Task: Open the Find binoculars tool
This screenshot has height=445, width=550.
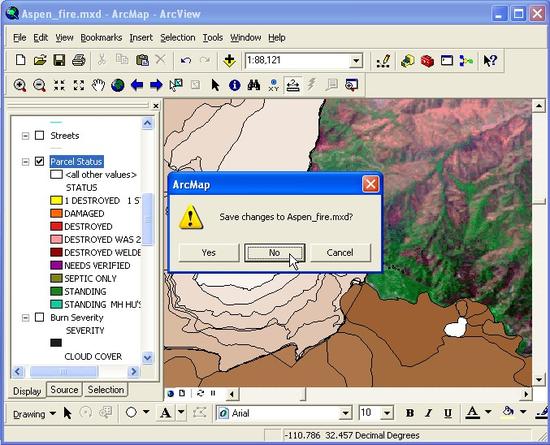Action: (254, 85)
